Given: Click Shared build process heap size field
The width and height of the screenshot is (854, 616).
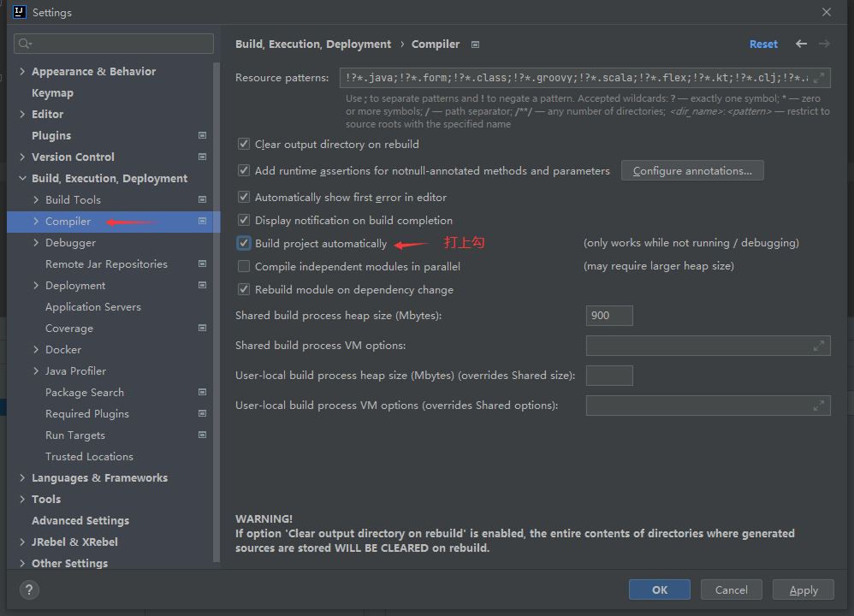Looking at the screenshot, I should [x=609, y=316].
